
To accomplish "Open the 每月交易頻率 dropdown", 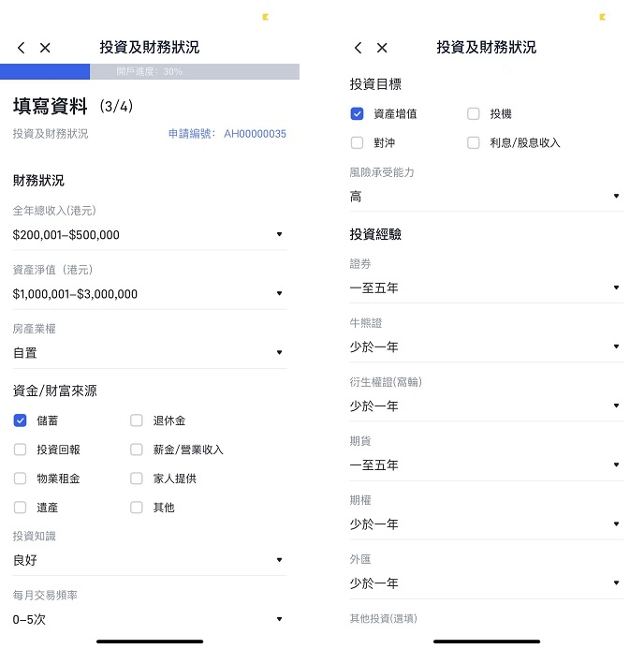I will tap(150, 619).
